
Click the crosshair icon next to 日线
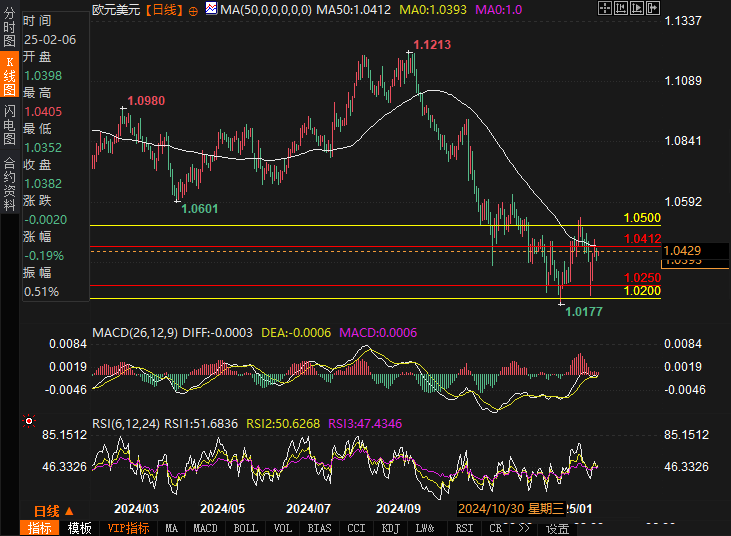coord(193,9)
